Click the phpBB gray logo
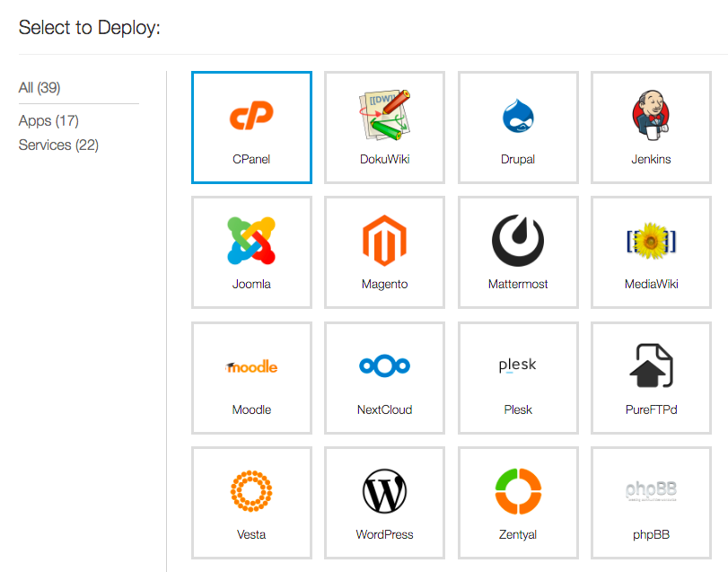Image resolution: width=728 pixels, height=572 pixels. pos(651,491)
